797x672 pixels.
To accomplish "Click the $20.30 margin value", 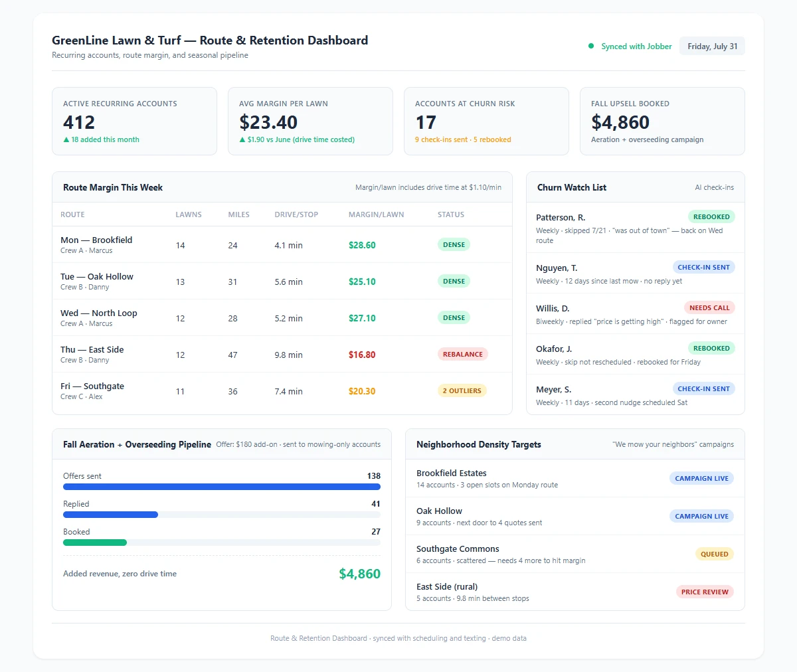I will (x=362, y=391).
